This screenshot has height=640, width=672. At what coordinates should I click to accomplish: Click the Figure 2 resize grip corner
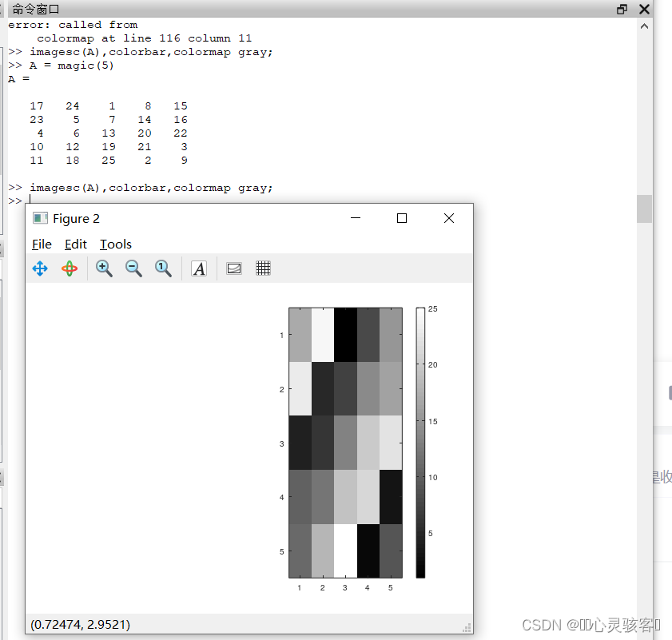pyautogui.click(x=467, y=628)
